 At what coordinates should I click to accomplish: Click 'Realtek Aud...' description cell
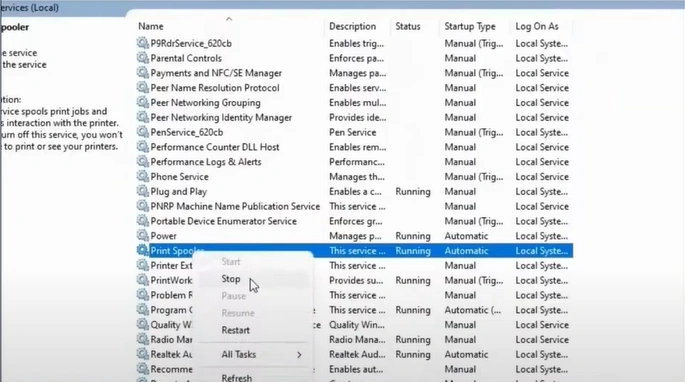357,354
